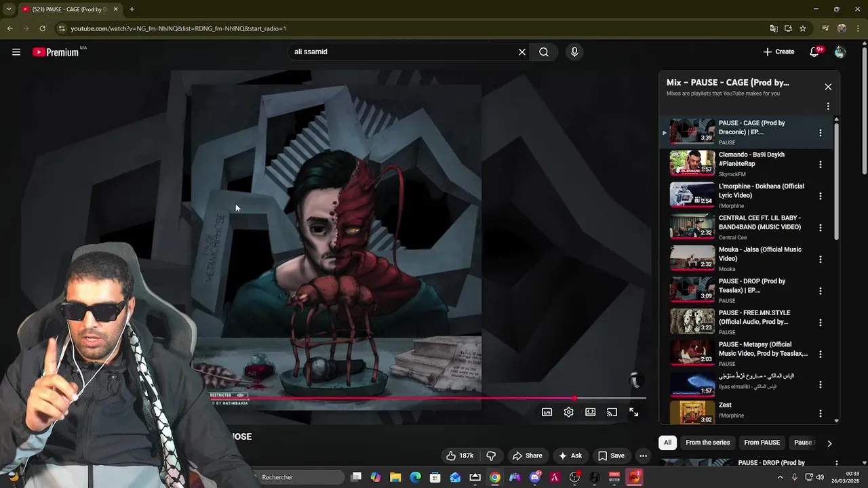Screen dimensions: 868x488
Task: Open Discord from the taskbar
Action: pos(535,477)
